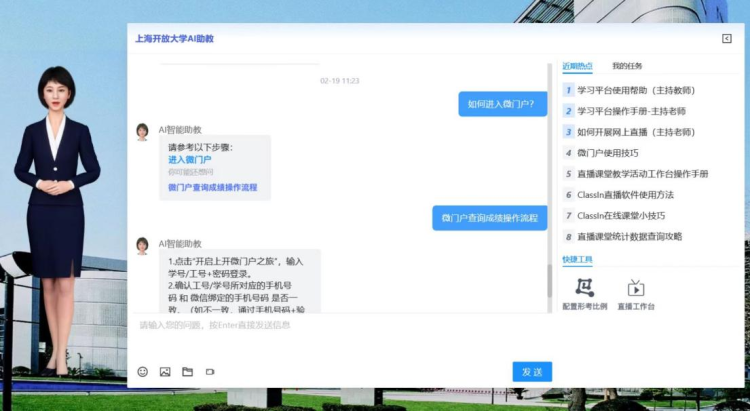Viewport: 750px width, 411px height.
Task: Open the 配置形考比例 quick tool
Action: tap(584, 293)
